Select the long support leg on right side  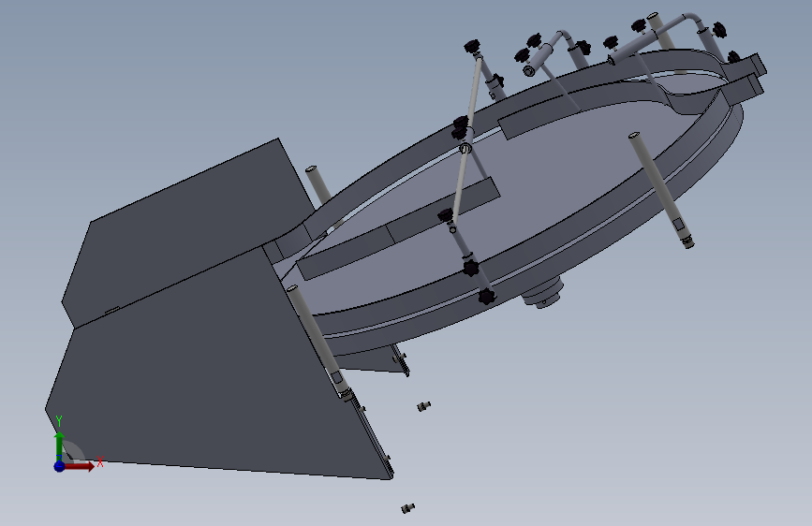[x=661, y=190]
